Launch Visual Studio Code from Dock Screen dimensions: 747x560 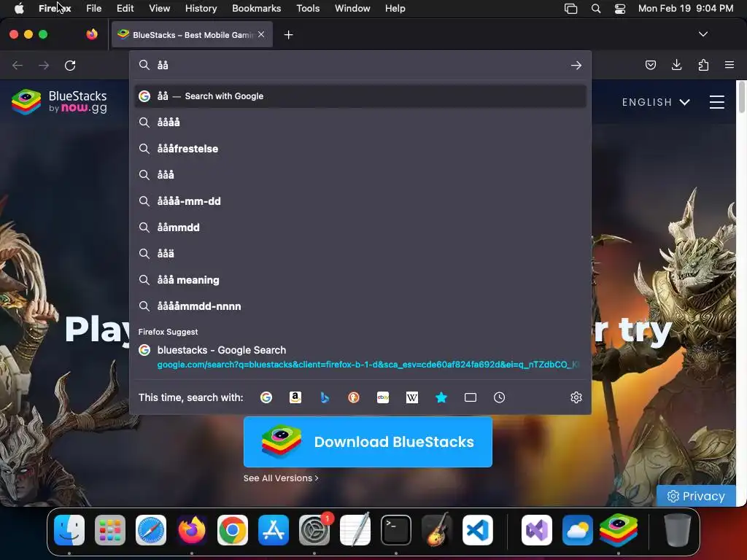click(x=478, y=530)
